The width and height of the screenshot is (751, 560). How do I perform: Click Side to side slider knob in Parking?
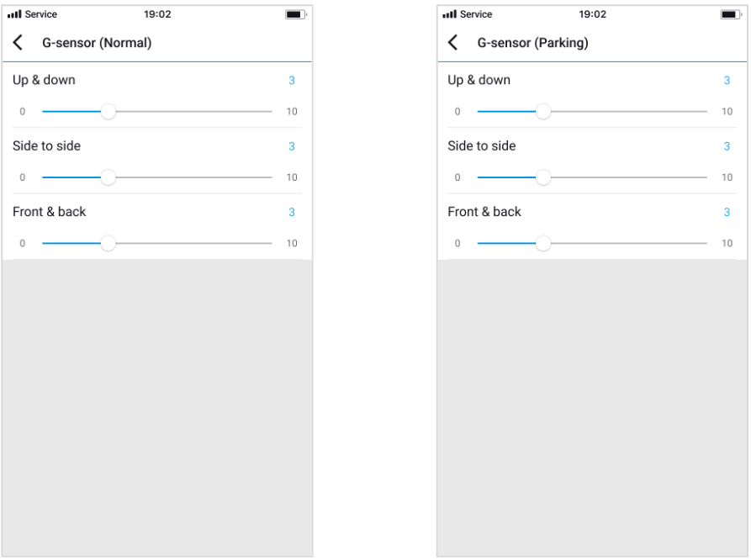(543, 177)
